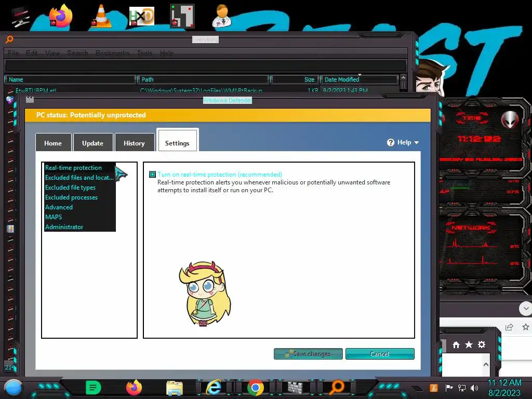The image size is (532, 399).
Task: Click the Star Butterfly cartoon image
Action: click(x=205, y=294)
